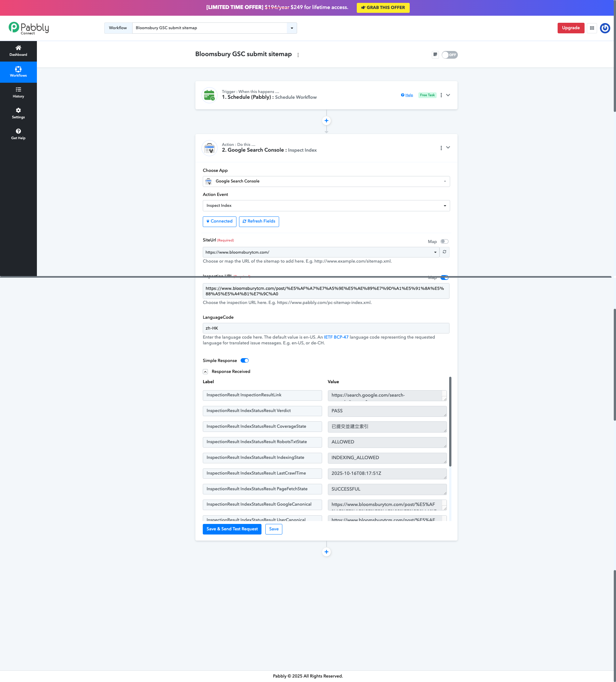Image resolution: width=616 pixels, height=682 pixels.
Task: Click the Refresh Fields button
Action: click(259, 222)
